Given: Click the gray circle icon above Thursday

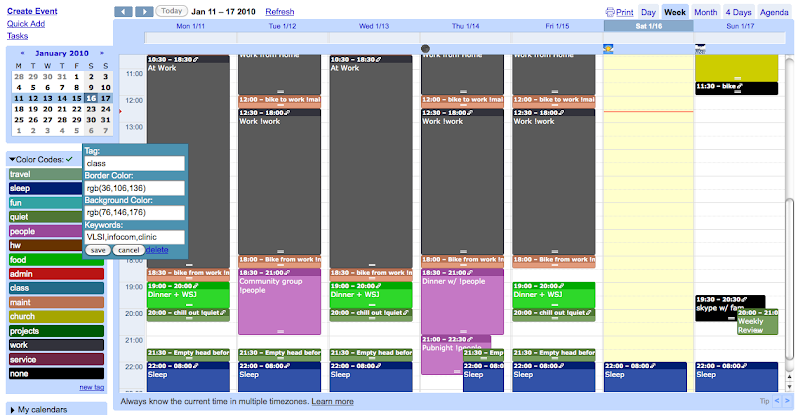Looking at the screenshot, I should pyautogui.click(x=425, y=48).
